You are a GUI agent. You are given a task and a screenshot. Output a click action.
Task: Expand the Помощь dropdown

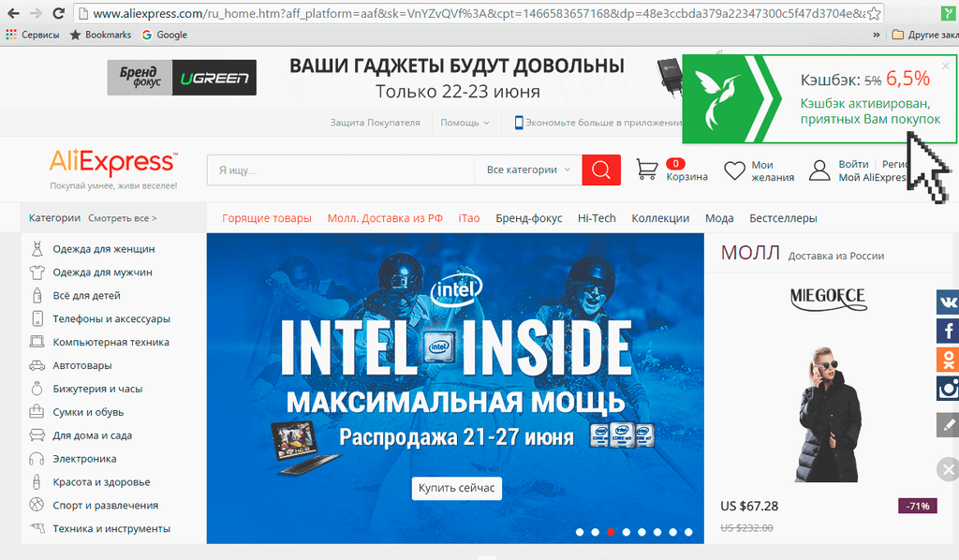coord(465,123)
